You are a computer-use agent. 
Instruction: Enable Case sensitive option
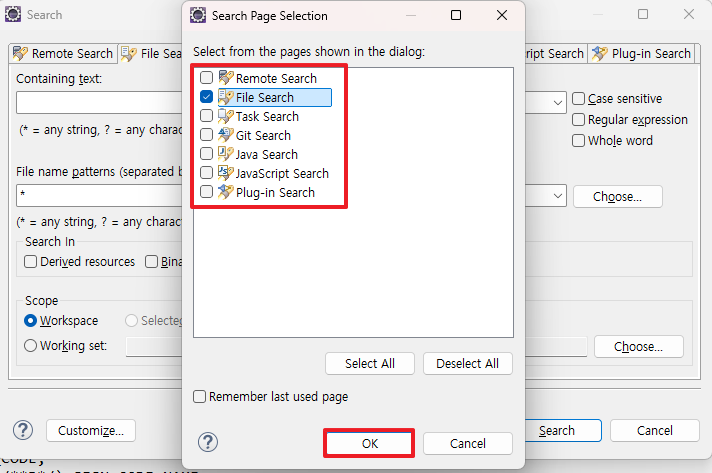click(x=578, y=99)
